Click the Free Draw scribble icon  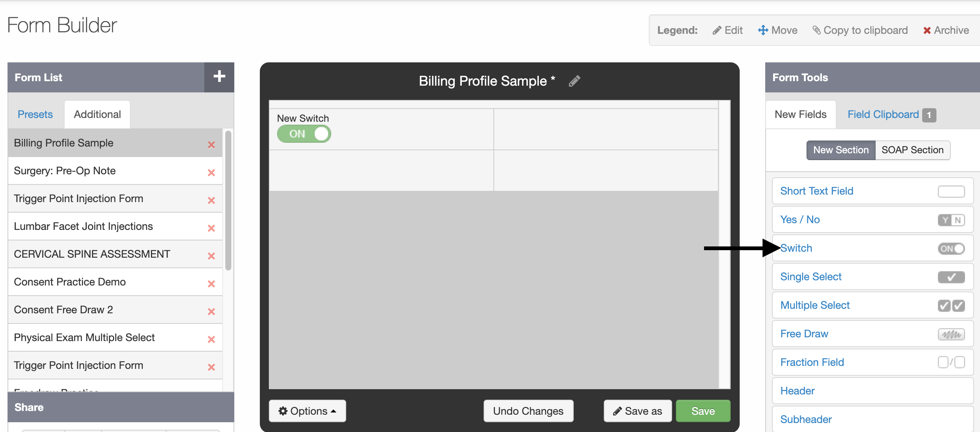click(x=951, y=334)
